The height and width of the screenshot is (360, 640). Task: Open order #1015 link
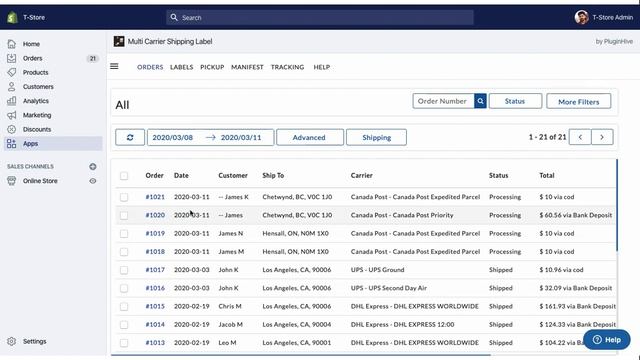click(x=155, y=306)
